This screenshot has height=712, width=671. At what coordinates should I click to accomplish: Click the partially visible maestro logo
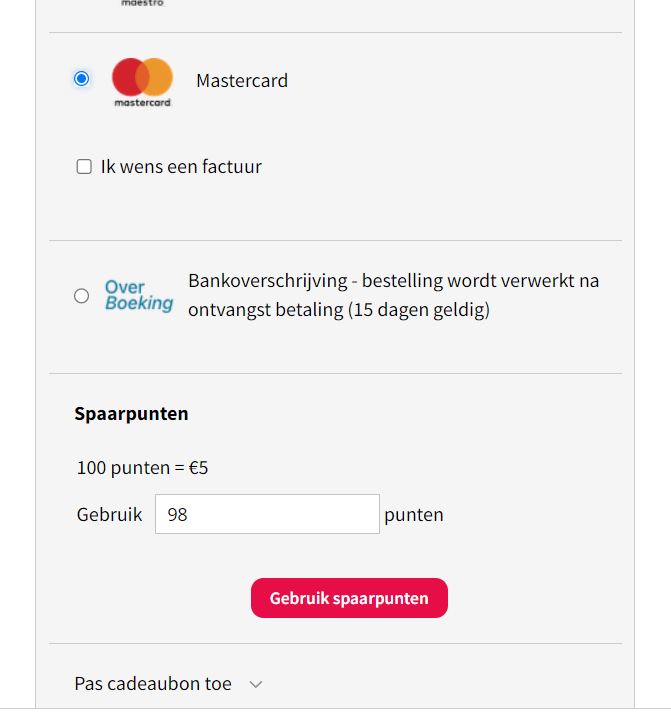click(142, 3)
